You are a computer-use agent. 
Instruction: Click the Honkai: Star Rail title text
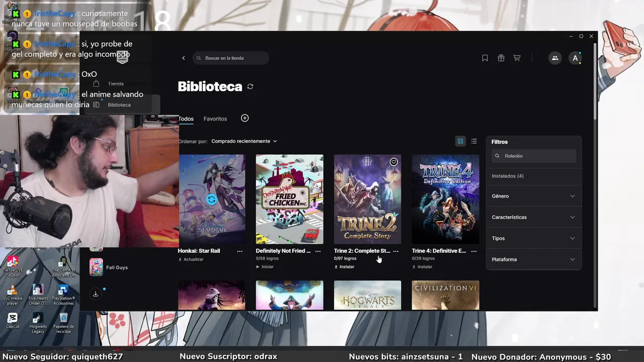(199, 251)
